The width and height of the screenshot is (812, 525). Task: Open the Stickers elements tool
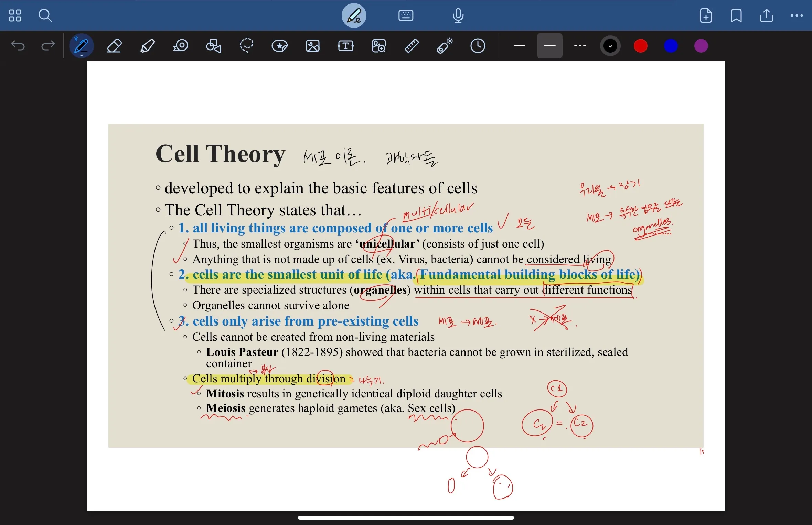(280, 46)
